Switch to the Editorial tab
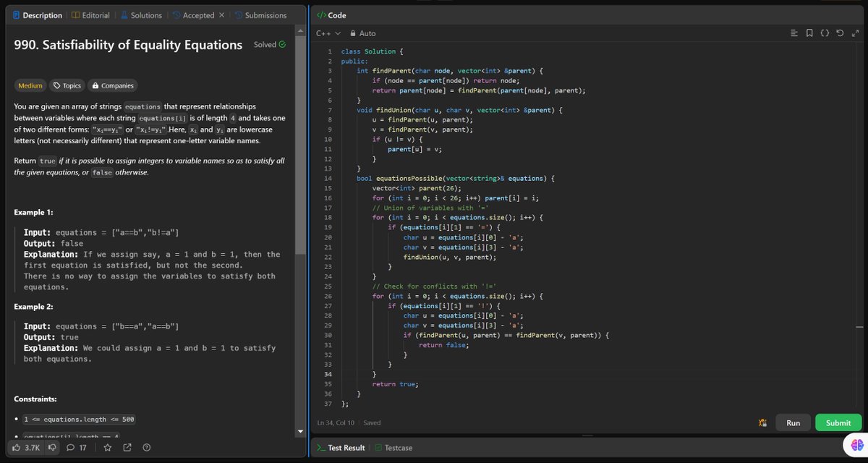Screen dimensions: 868x463 (x=91, y=15)
